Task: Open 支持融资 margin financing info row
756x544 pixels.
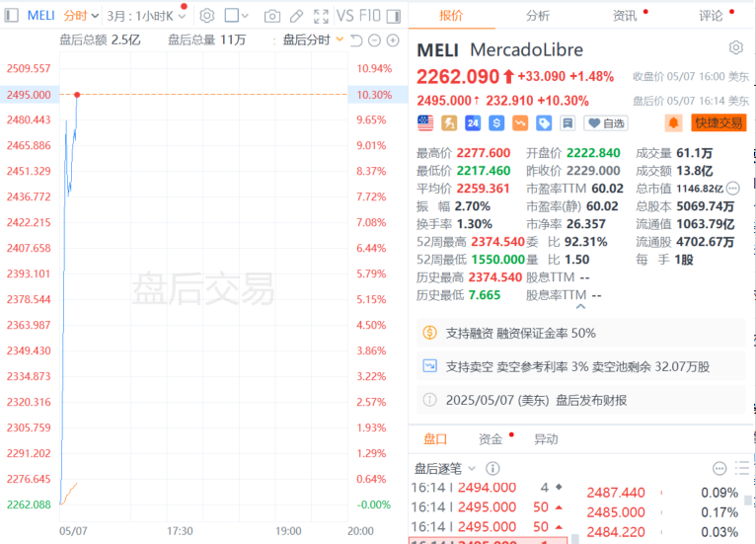Action: pyautogui.click(x=581, y=334)
